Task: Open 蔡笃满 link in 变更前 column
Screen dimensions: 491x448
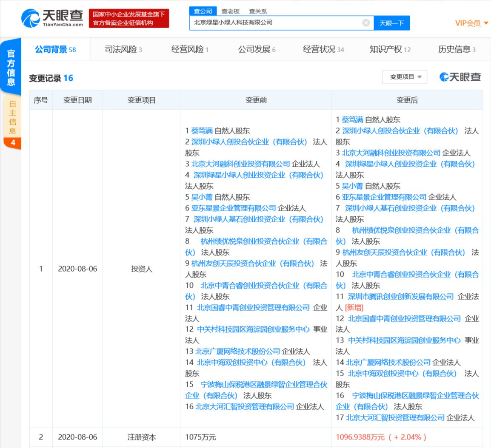Action: [x=202, y=130]
